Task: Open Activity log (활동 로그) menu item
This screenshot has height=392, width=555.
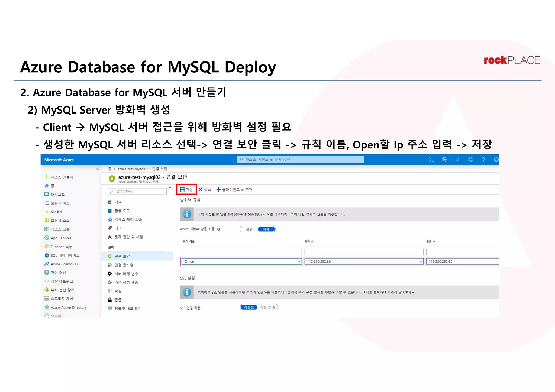Action: (119, 211)
